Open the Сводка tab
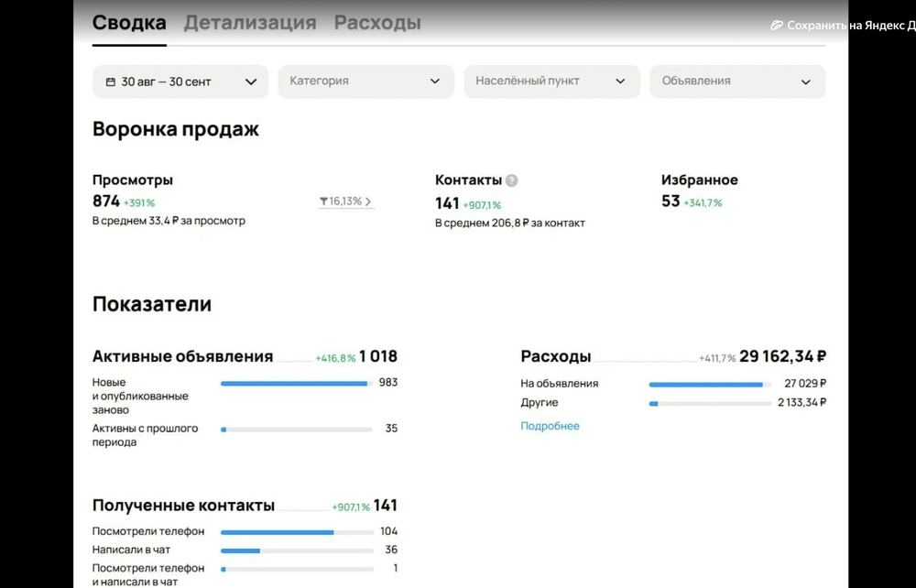This screenshot has height=588, width=916. click(129, 23)
